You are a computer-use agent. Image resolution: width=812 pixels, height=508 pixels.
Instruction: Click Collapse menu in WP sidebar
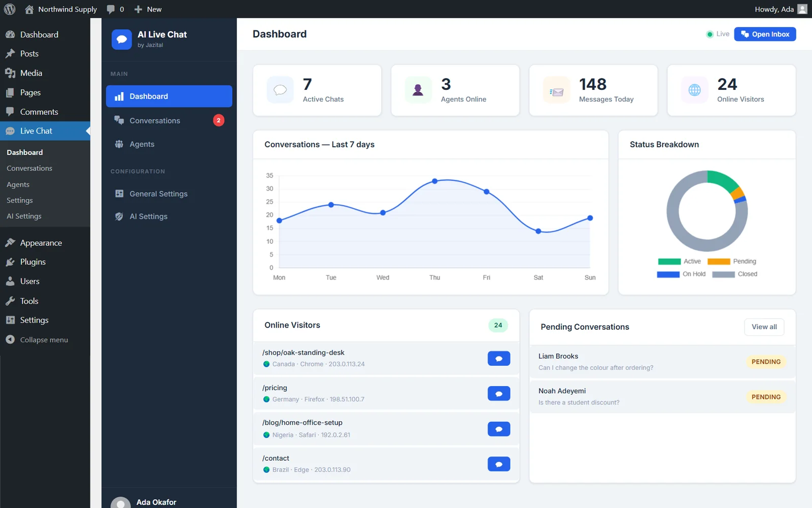(45, 339)
